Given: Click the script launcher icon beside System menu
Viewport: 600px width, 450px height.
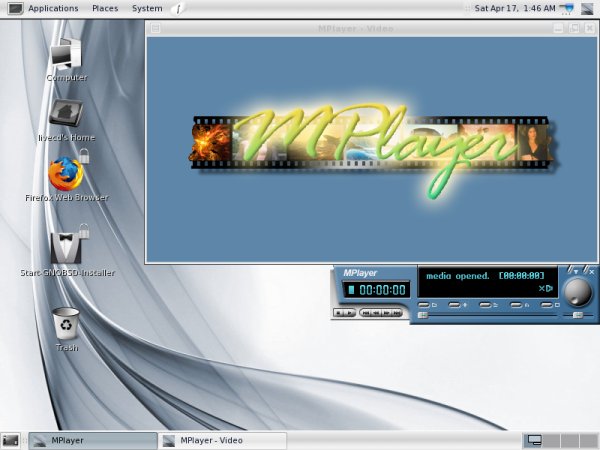Looking at the screenshot, I should point(178,8).
